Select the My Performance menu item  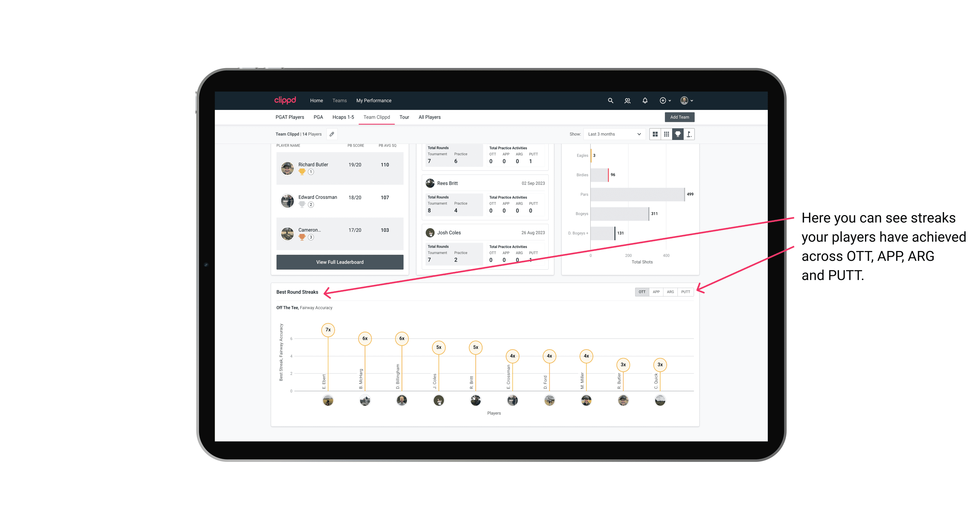(x=374, y=101)
